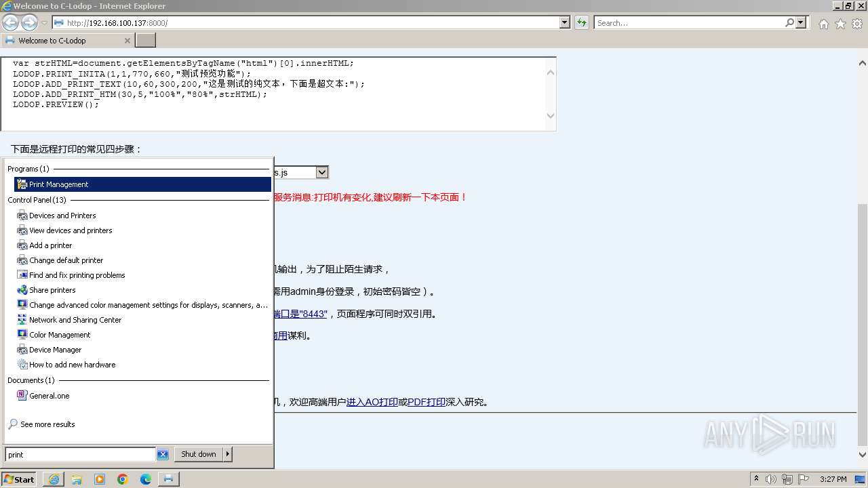Open Device Manager result

point(55,350)
